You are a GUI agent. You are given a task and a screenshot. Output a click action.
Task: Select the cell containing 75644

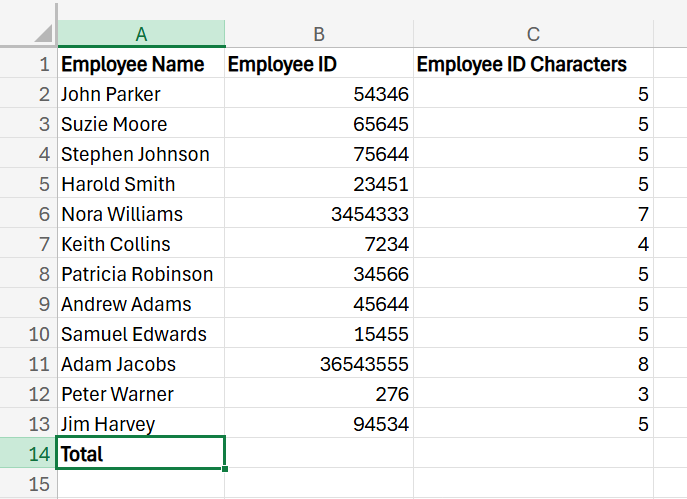319,154
